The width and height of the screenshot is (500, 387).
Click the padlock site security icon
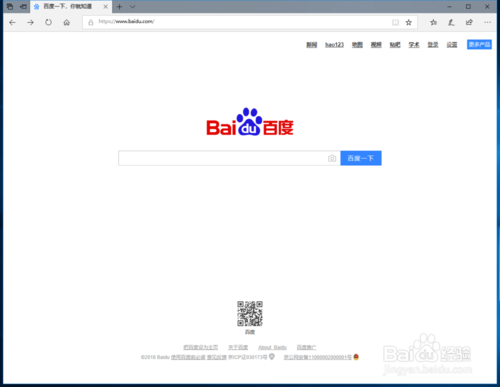click(90, 22)
